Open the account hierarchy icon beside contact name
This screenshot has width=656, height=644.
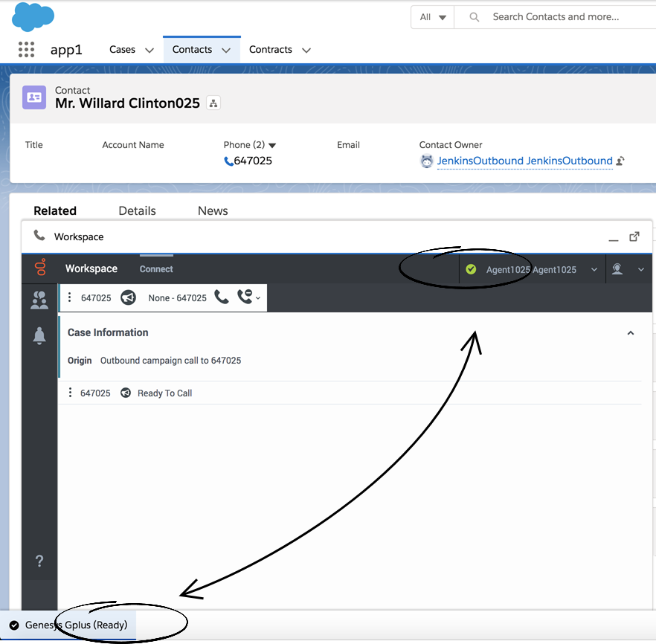click(213, 103)
